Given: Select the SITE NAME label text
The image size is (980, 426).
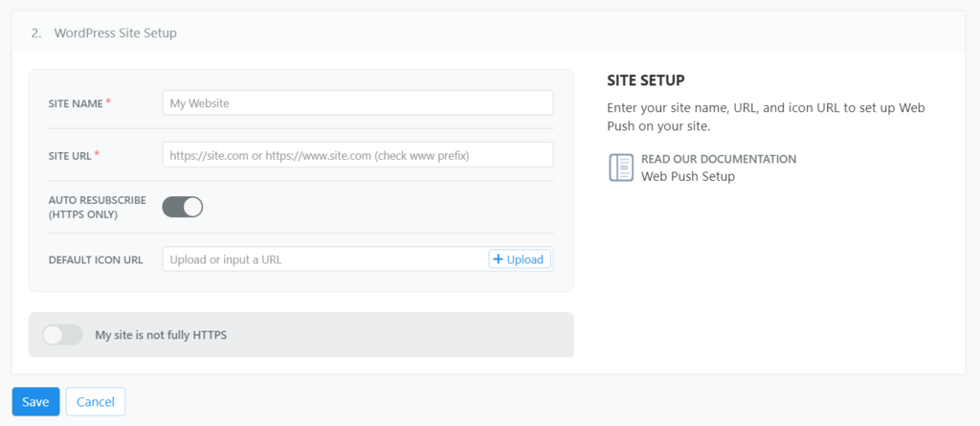Looking at the screenshot, I should coord(76,103).
